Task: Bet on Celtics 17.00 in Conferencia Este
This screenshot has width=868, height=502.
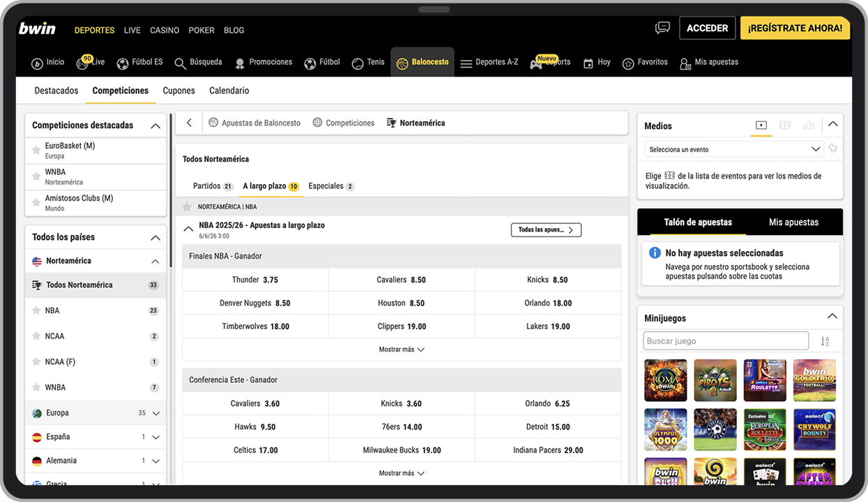Action: click(x=255, y=450)
